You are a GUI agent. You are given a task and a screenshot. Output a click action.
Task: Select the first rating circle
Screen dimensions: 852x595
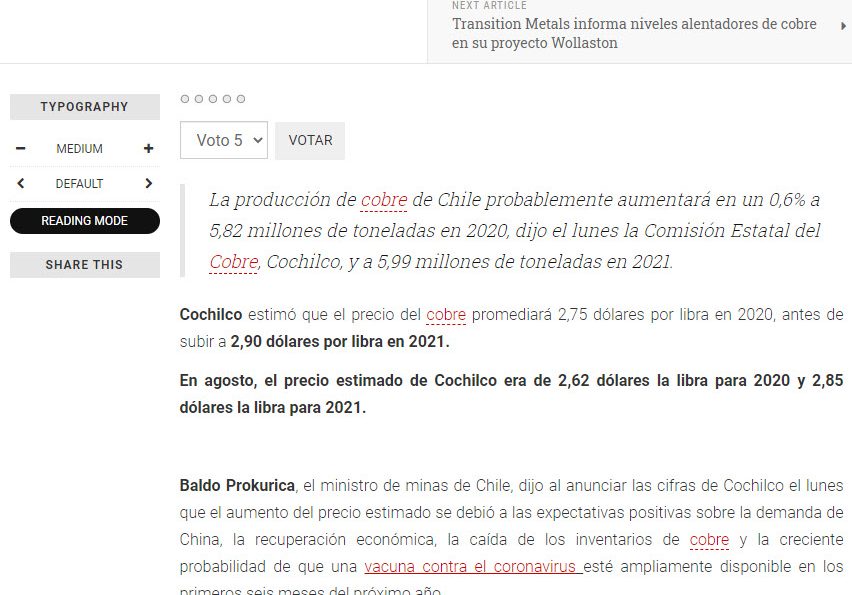185,99
